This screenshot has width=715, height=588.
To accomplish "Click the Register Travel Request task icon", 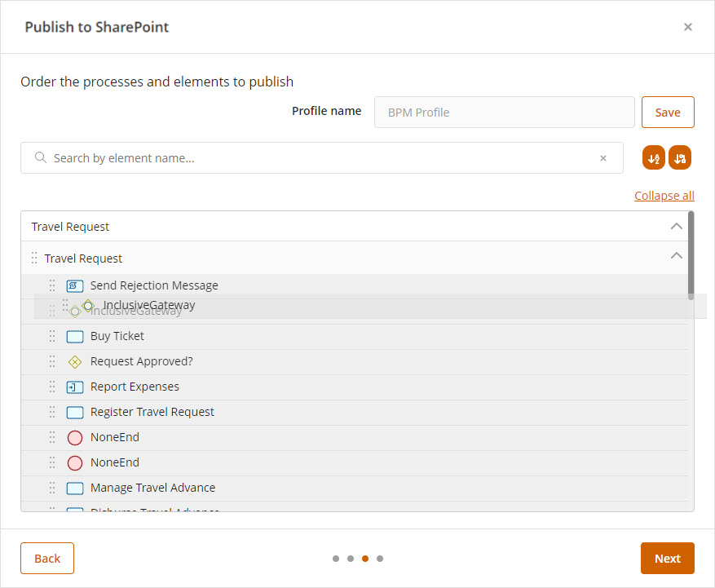I will pyautogui.click(x=75, y=412).
